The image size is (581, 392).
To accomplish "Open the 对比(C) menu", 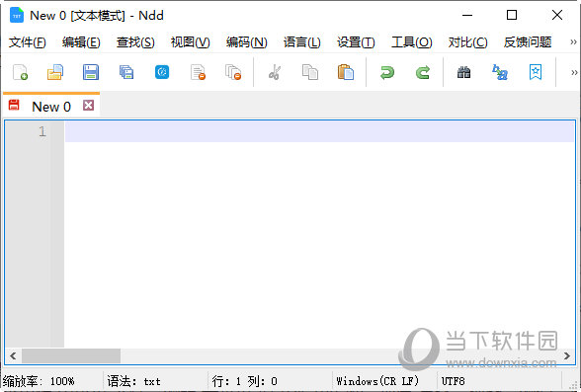I will pyautogui.click(x=467, y=42).
